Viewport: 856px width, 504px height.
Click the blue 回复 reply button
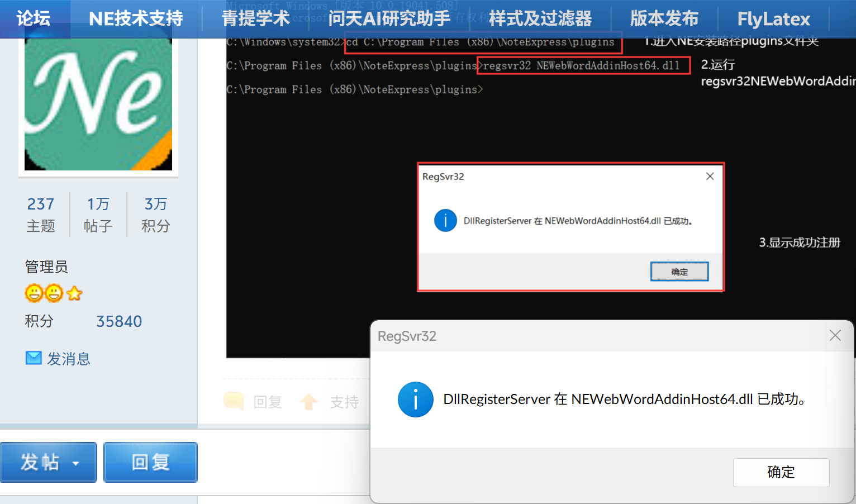coord(150,462)
